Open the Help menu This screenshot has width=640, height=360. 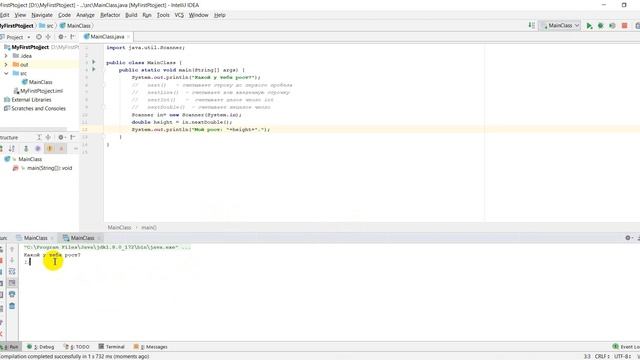point(220,15)
